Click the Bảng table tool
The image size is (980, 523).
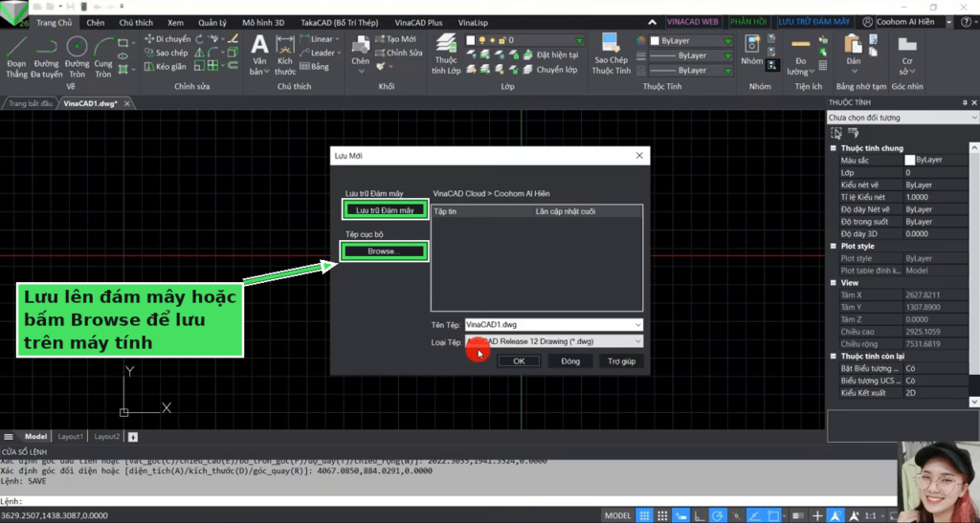pos(314,67)
